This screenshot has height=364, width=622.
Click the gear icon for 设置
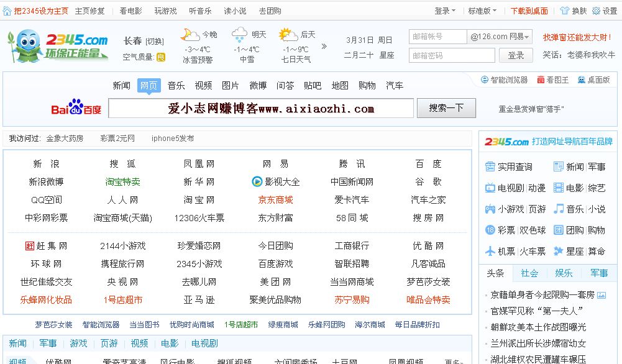coord(596,11)
